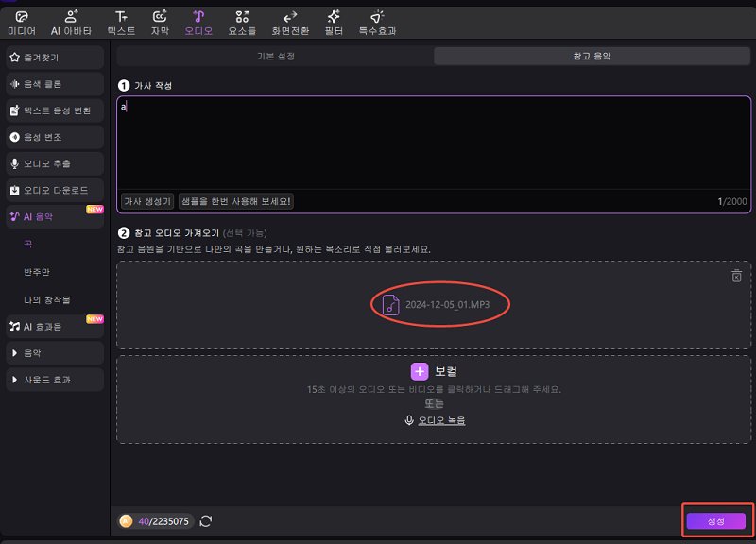This screenshot has width=756, height=544.
Task: Refresh the AI credits count
Action: 206,521
